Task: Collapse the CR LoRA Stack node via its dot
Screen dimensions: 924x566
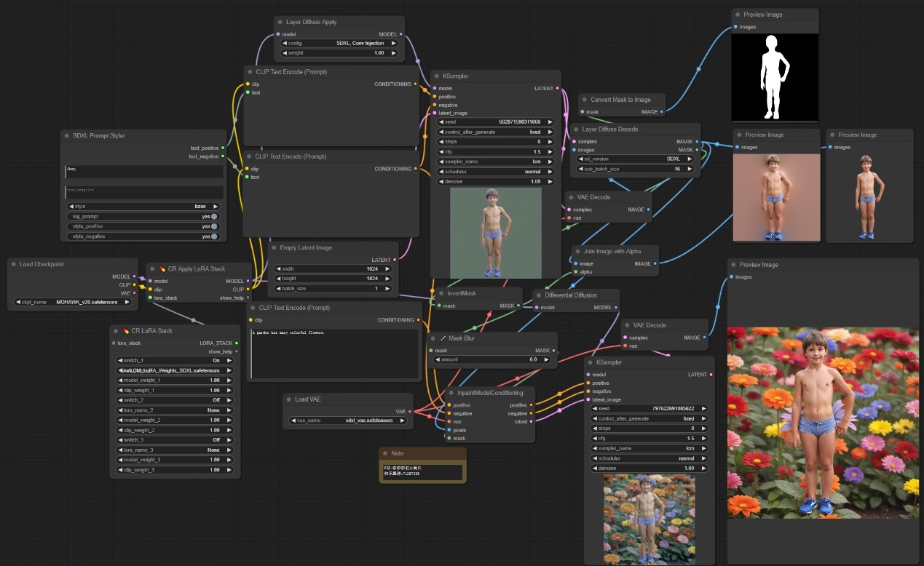Action: [116, 331]
